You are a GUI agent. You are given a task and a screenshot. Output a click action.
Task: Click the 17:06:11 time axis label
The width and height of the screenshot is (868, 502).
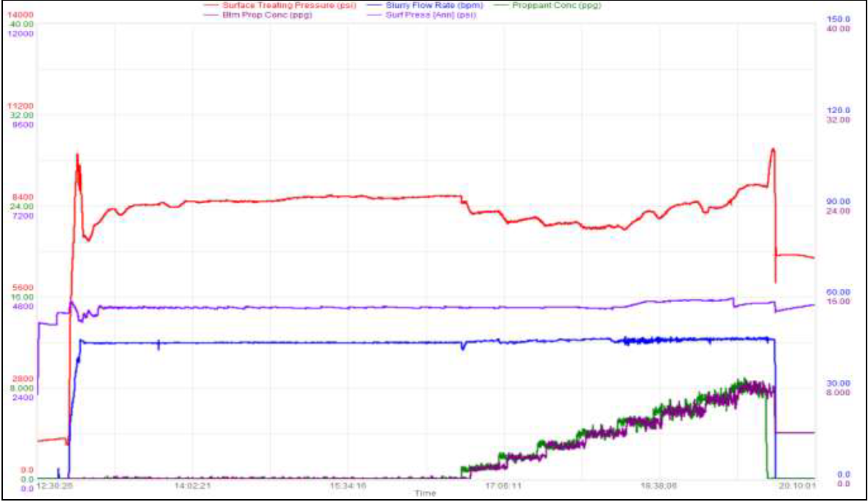pyautogui.click(x=503, y=486)
